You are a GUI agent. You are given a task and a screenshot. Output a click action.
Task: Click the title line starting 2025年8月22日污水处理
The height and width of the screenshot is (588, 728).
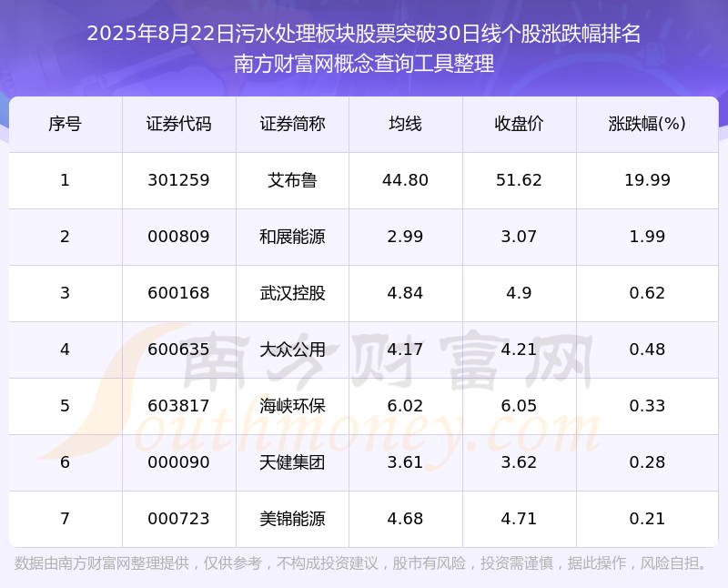364,34
